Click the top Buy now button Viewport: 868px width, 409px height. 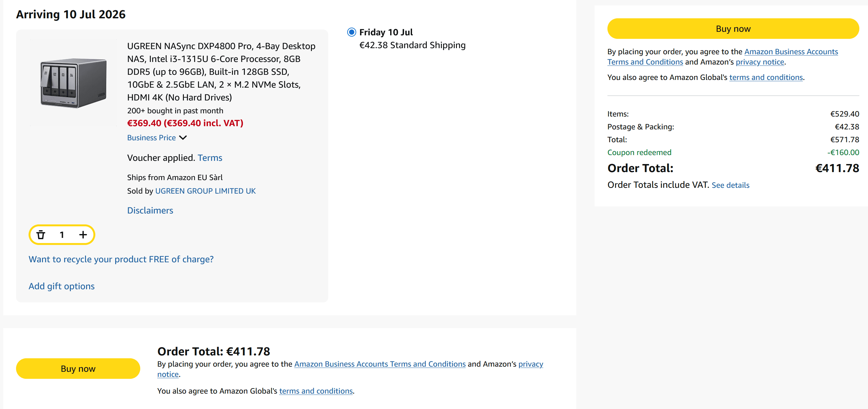click(x=733, y=29)
